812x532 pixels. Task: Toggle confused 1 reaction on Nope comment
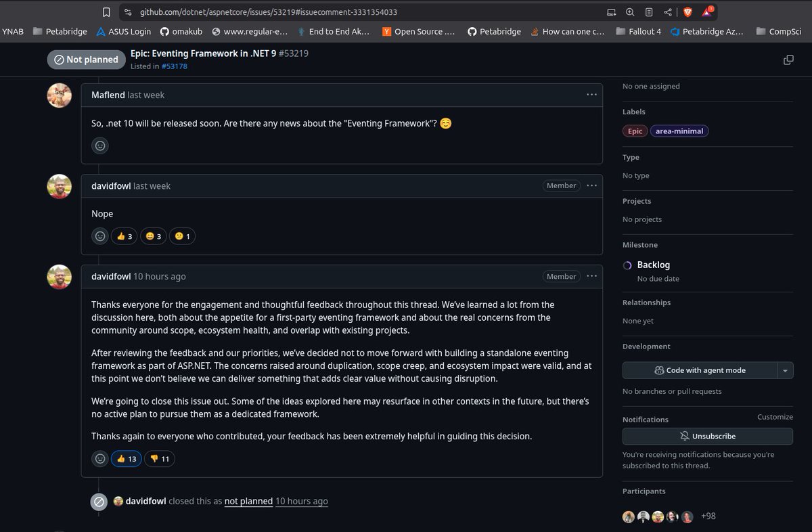(183, 236)
